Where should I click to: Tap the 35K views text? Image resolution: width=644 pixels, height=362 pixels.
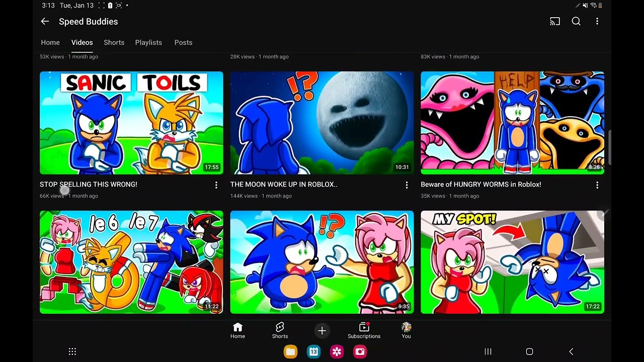[x=433, y=196]
